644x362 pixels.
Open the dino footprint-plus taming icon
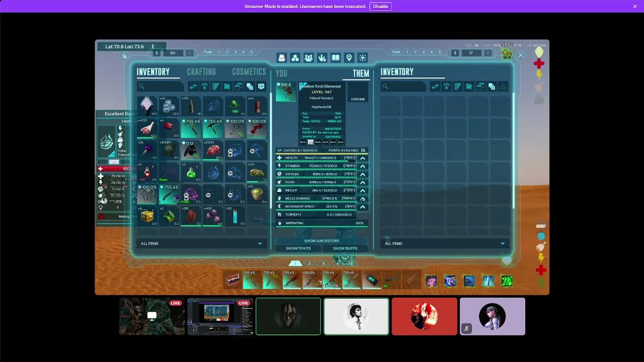(322, 58)
